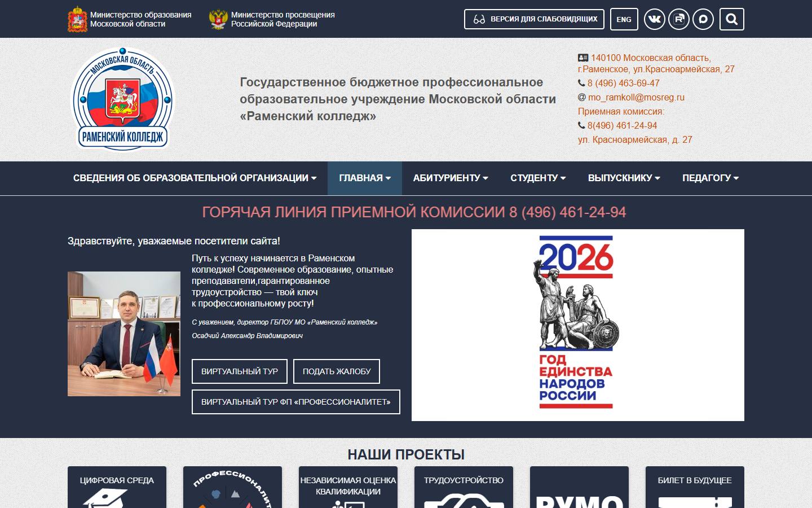Viewport: 812px width, 508px height.
Task: Click the college address link
Action: [656, 63]
